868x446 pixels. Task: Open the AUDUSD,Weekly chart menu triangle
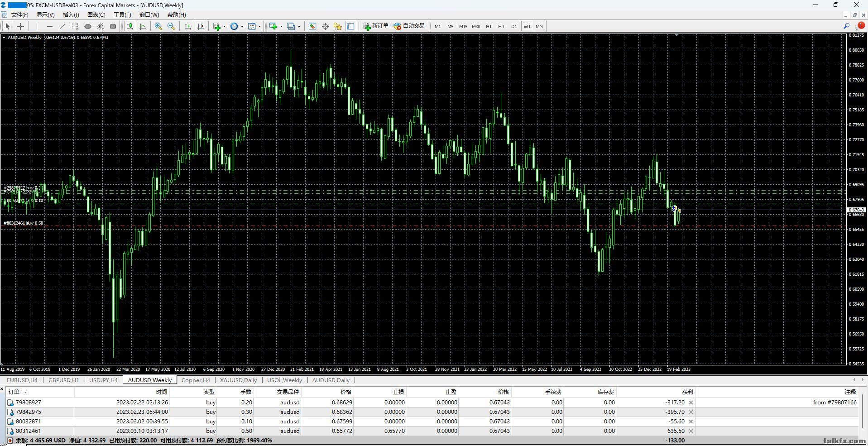coord(4,38)
